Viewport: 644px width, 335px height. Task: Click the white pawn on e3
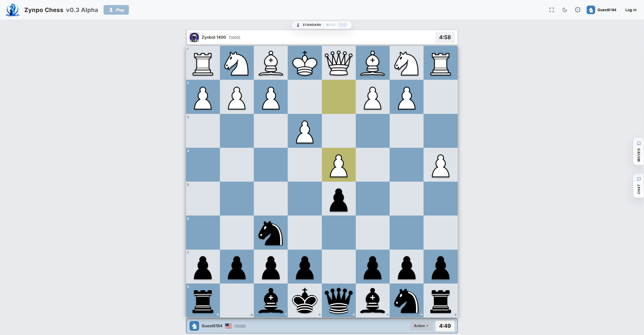point(305,131)
